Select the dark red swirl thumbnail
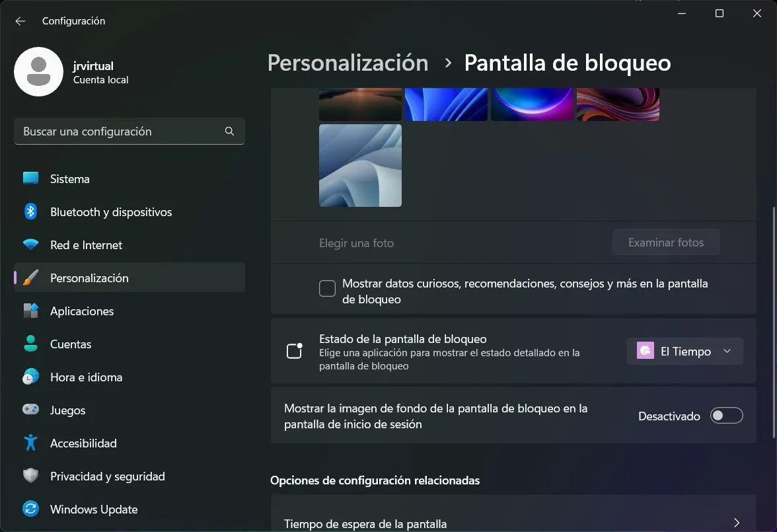 click(618, 104)
